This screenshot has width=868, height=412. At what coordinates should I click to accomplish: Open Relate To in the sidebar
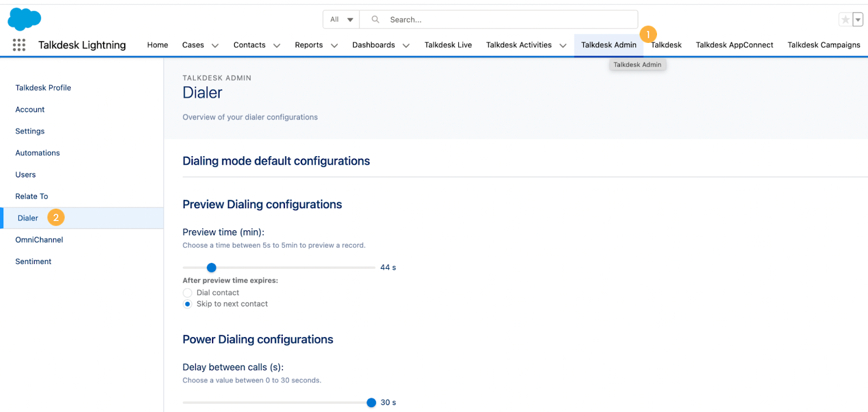point(31,196)
